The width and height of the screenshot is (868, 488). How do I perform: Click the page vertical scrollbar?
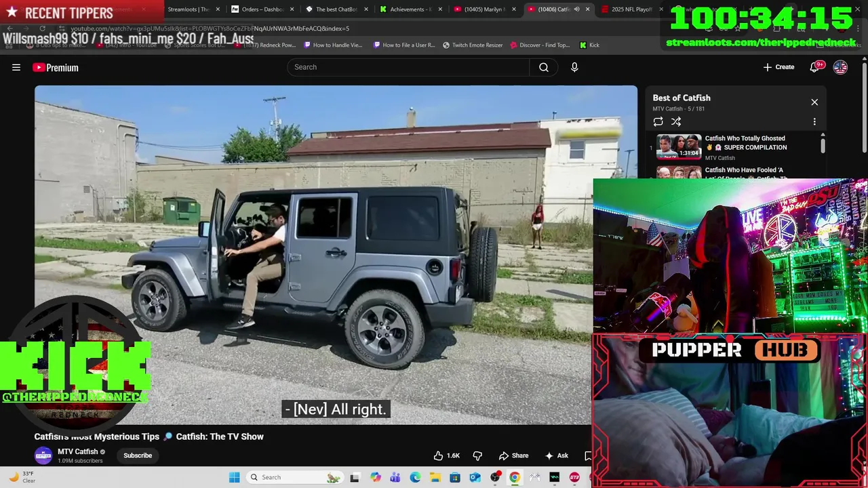tap(864, 108)
